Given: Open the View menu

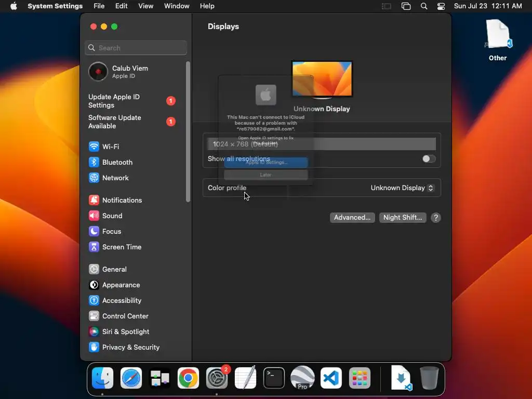Looking at the screenshot, I should tap(145, 6).
